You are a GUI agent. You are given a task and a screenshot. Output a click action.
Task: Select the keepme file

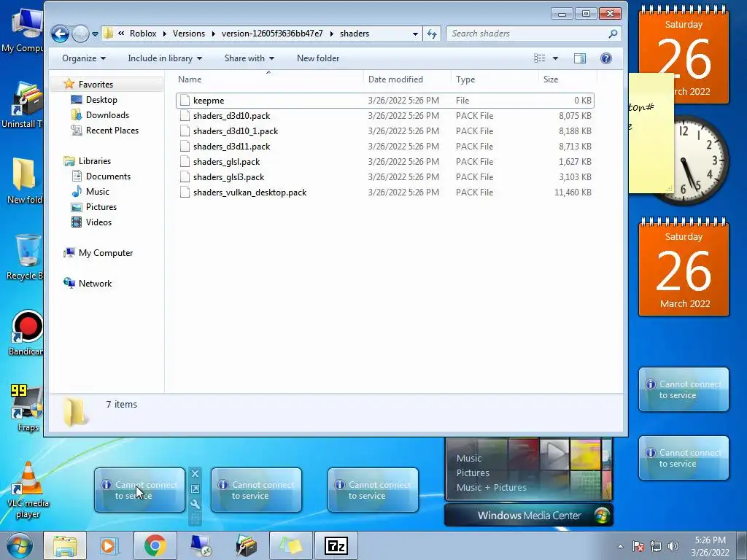point(385,101)
